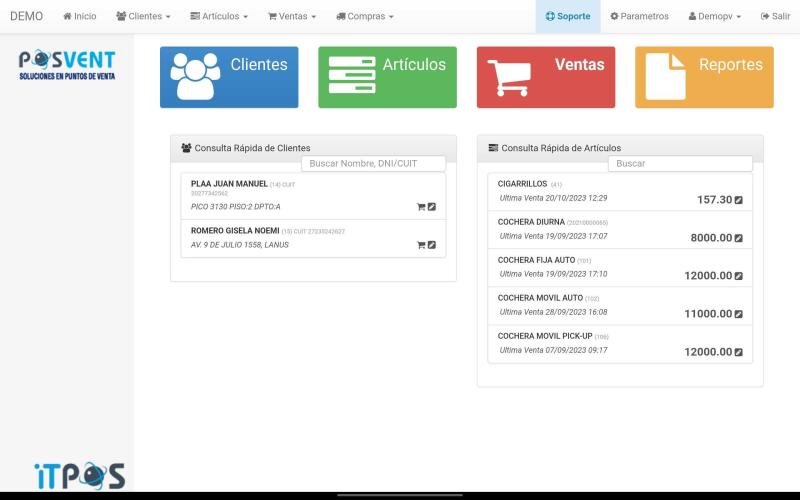
Task: Click the Consulta Rápida de Artículos list icon
Action: point(493,148)
